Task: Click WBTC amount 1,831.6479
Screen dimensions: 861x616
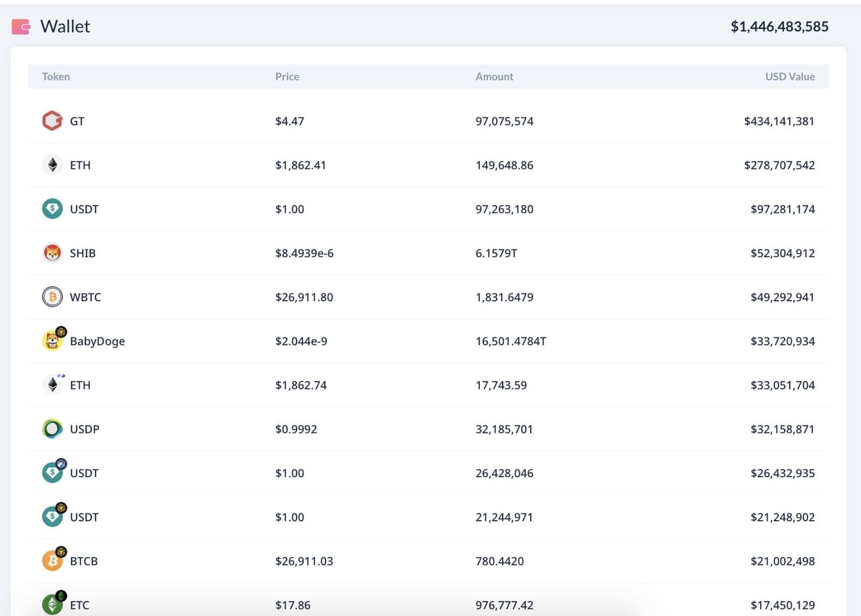Action: [504, 297]
